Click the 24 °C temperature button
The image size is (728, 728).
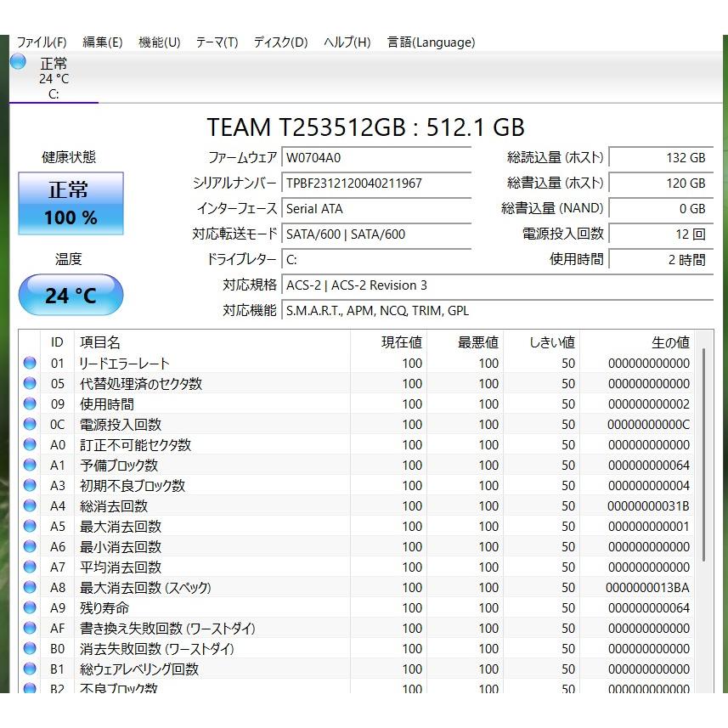(x=71, y=296)
